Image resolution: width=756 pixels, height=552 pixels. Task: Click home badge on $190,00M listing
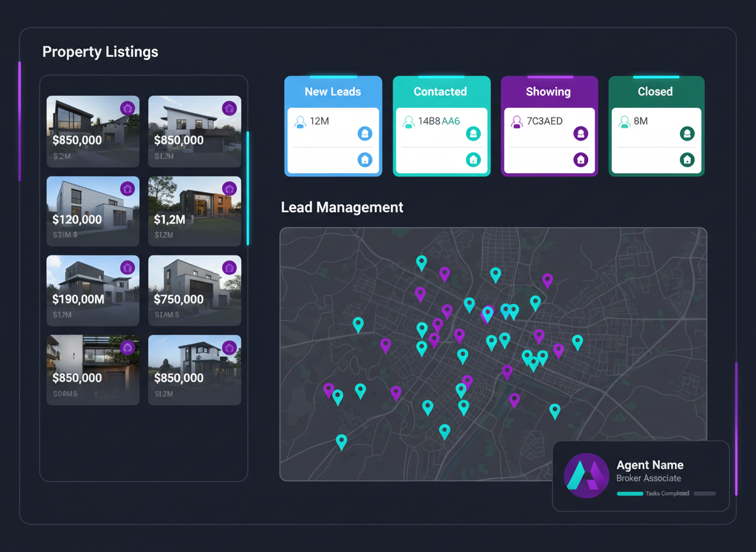(x=127, y=267)
